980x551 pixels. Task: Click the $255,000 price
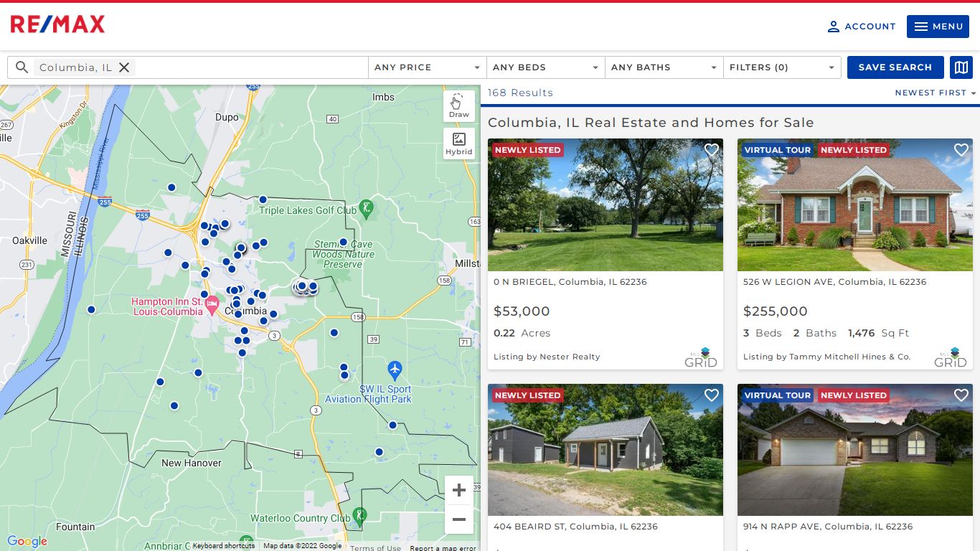point(776,311)
